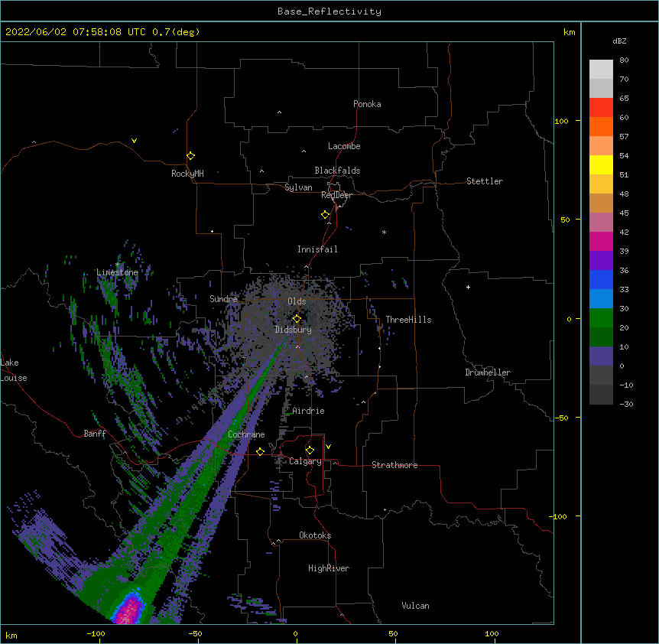This screenshot has width=659, height=644.
Task: Click the Innisfail town label
Action: (x=317, y=249)
